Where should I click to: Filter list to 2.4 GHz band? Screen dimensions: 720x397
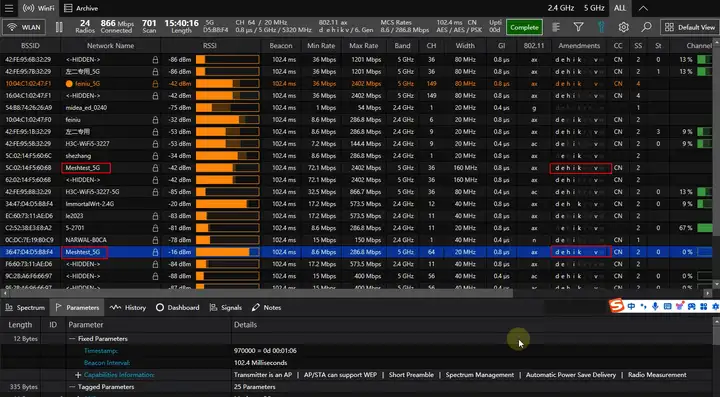(x=560, y=8)
